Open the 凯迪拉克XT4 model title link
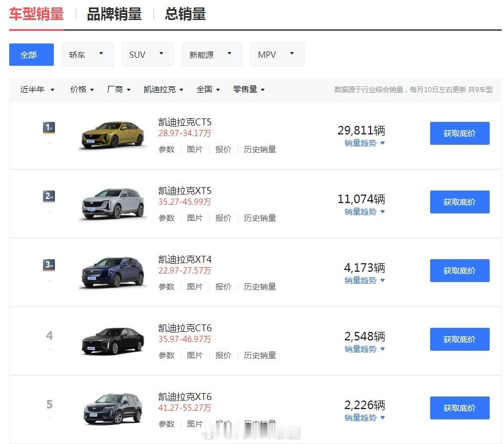Viewport: 504px width, 444px height. [x=185, y=259]
